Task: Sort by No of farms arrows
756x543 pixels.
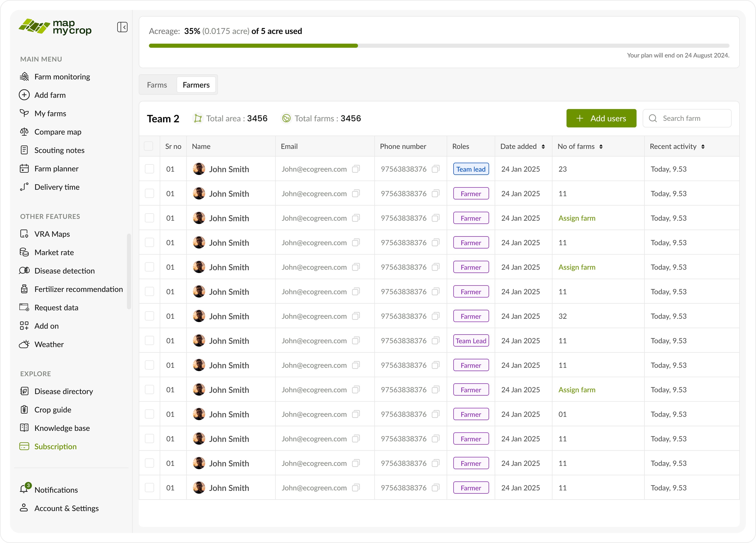Action: (601, 147)
